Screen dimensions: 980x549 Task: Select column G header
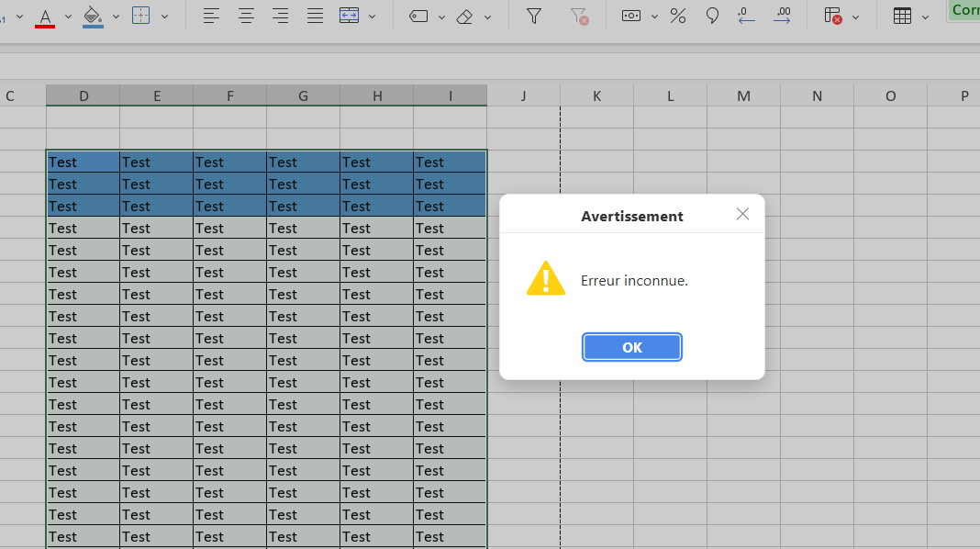[303, 95]
